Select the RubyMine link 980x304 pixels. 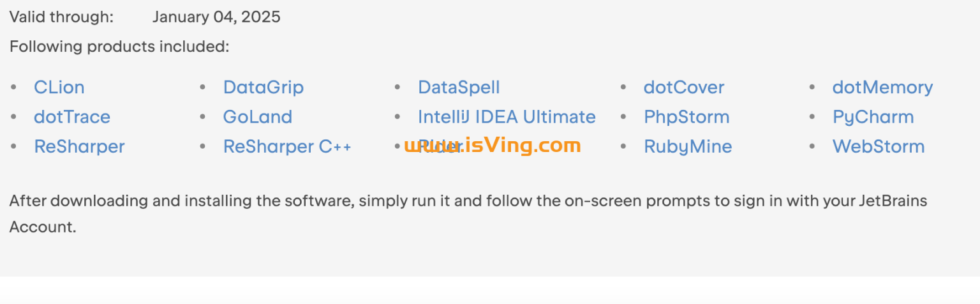coord(687,146)
